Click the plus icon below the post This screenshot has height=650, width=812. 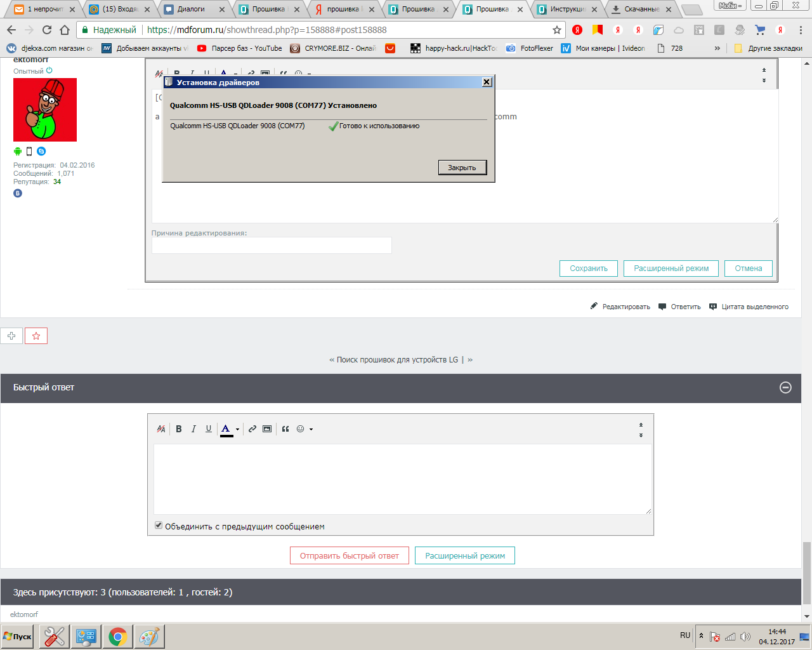(11, 336)
